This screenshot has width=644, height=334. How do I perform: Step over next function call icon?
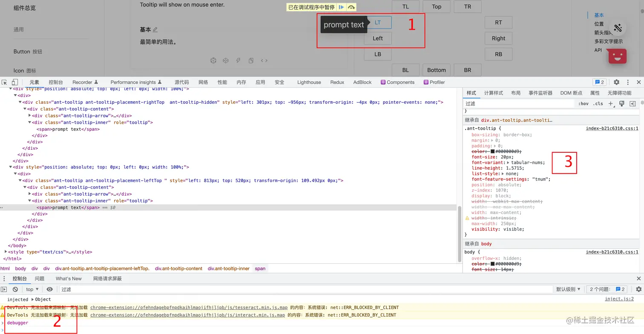click(x=351, y=7)
